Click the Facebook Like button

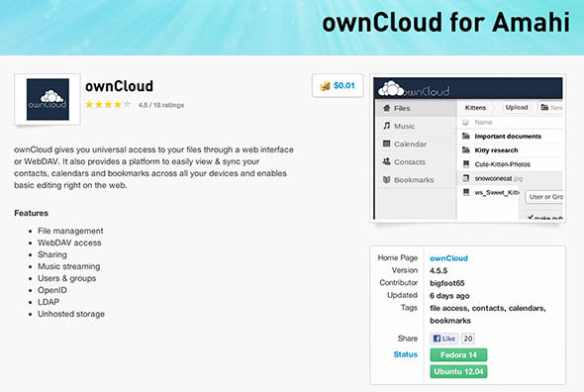point(444,339)
